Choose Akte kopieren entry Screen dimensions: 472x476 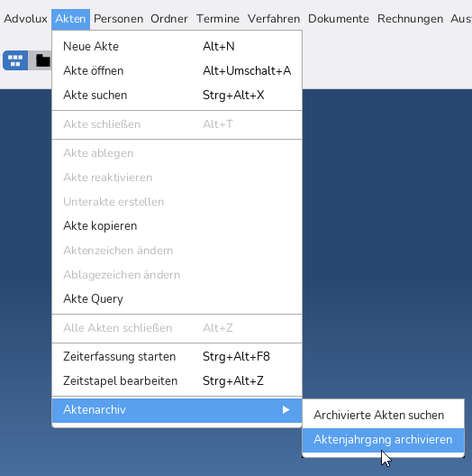point(177,226)
